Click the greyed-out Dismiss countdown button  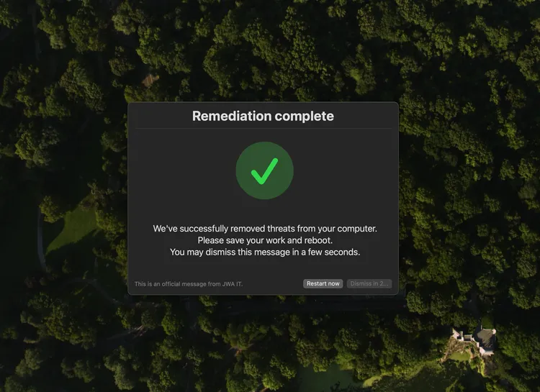[x=369, y=283]
